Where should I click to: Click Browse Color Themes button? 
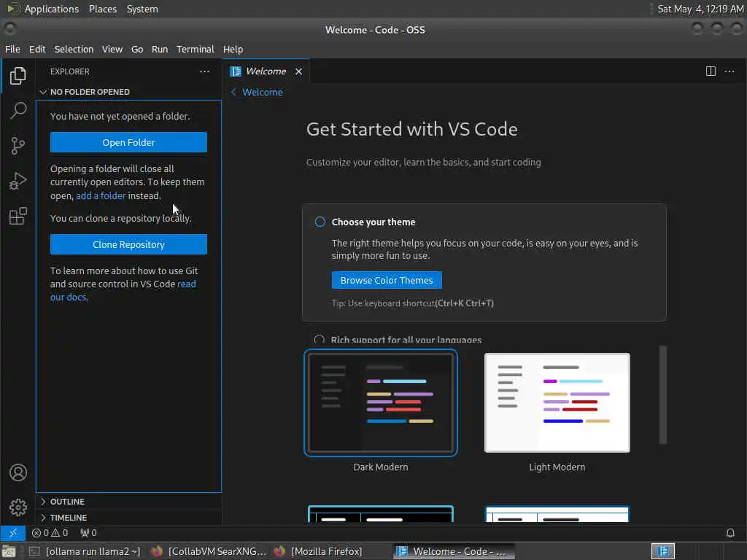[x=387, y=280]
